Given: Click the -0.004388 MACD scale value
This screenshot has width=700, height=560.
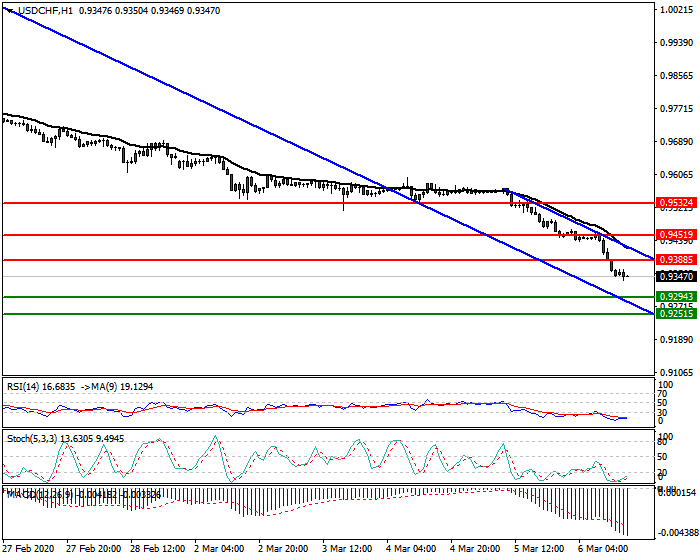Looking at the screenshot, I should (677, 533).
